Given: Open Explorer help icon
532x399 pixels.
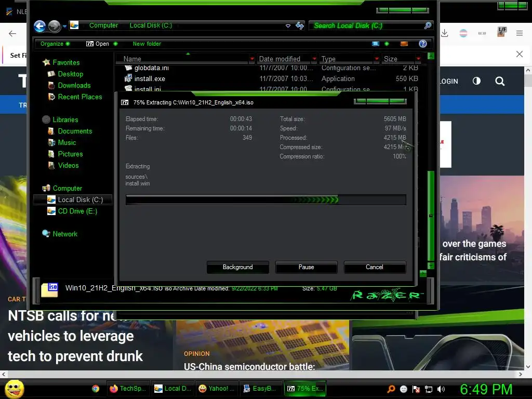Looking at the screenshot, I should point(423,44).
